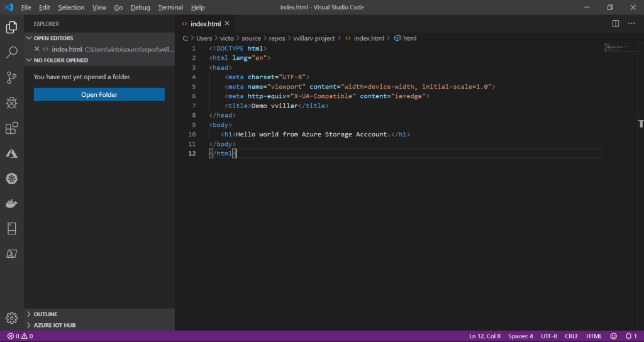644x342 pixels.
Task: Click Spaces: 4 indentation setting
Action: [520, 336]
